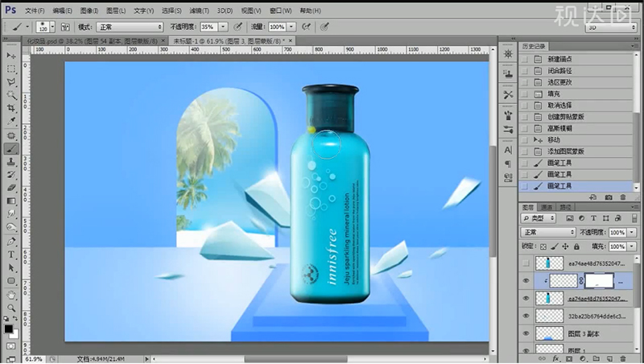Open the brush mode 正常 dropdown
Image resolution: width=644 pixels, height=364 pixels.
click(130, 27)
